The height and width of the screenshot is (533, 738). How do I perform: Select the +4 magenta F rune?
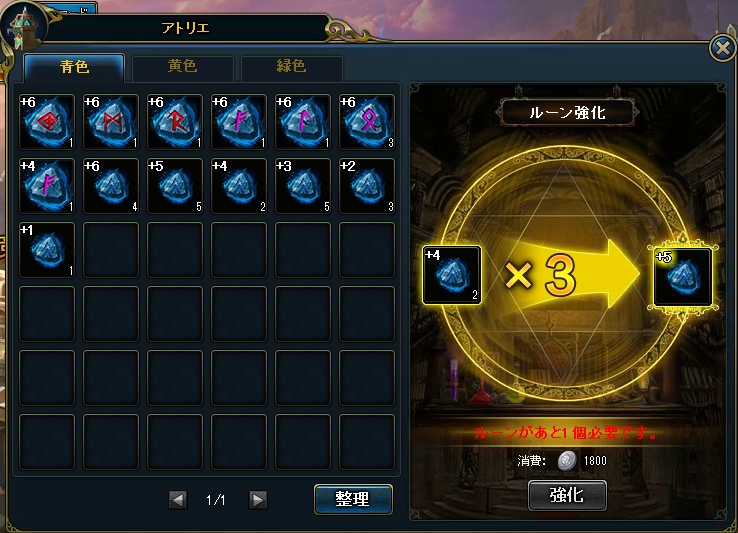coord(47,186)
